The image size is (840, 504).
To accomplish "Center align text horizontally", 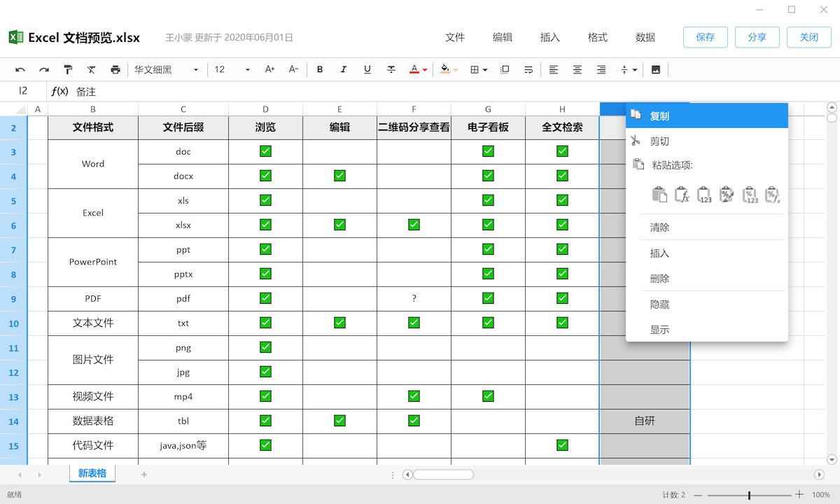I will pos(577,69).
